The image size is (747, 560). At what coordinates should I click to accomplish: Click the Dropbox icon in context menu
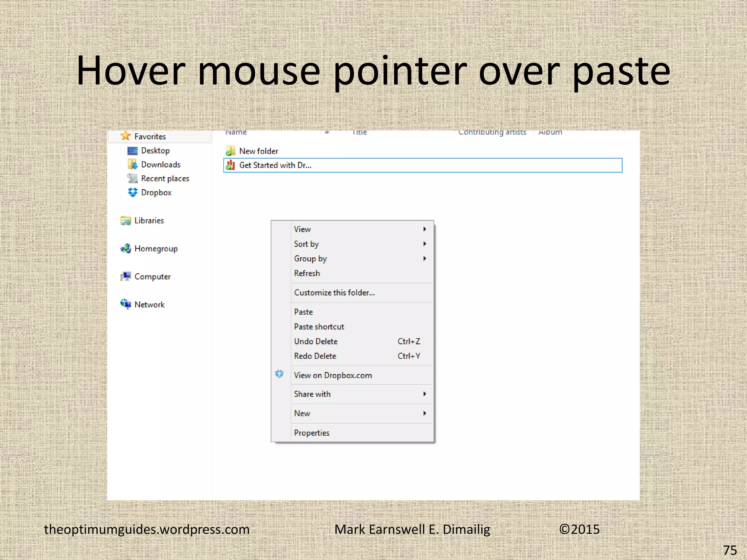[x=279, y=374]
